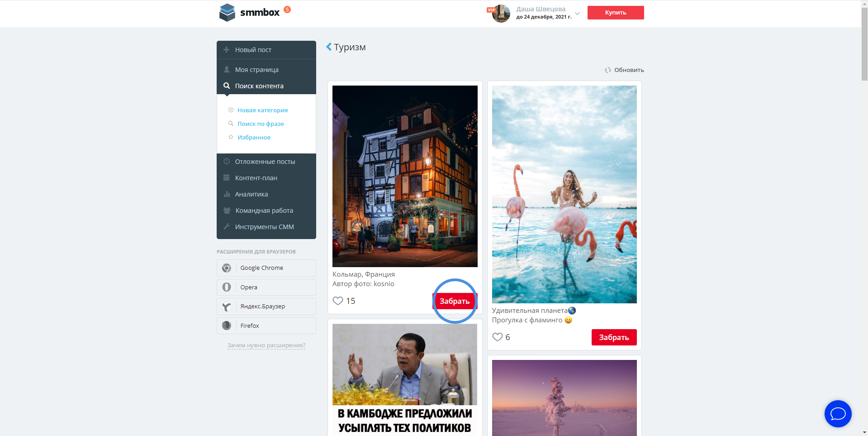Click the до 24 декабря, 2021 г. date
868x436 pixels.
click(x=544, y=17)
